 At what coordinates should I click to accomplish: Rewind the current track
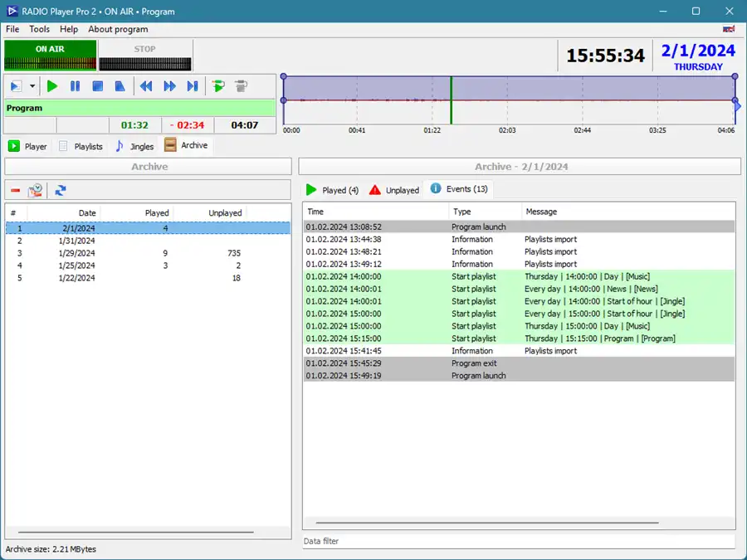[146, 86]
